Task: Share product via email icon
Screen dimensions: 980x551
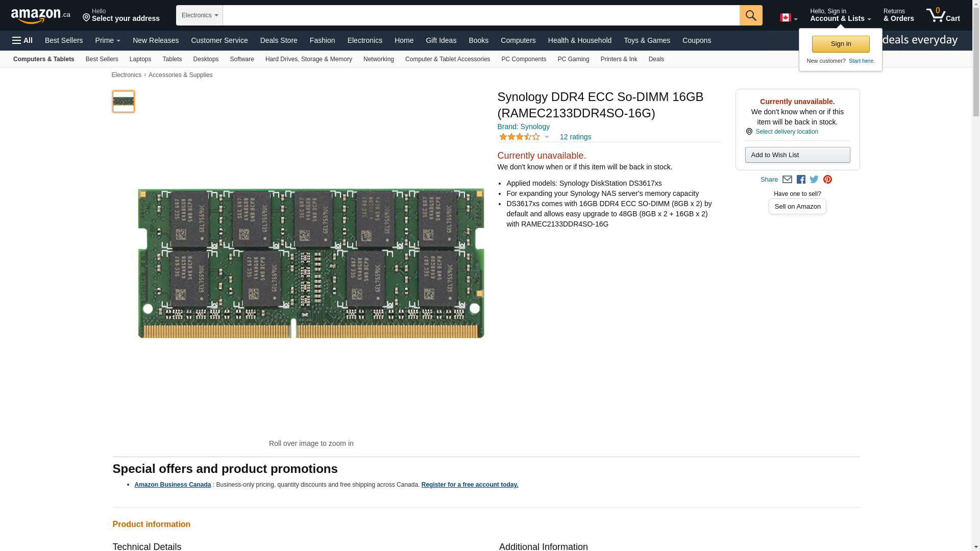Action: pyautogui.click(x=787, y=180)
